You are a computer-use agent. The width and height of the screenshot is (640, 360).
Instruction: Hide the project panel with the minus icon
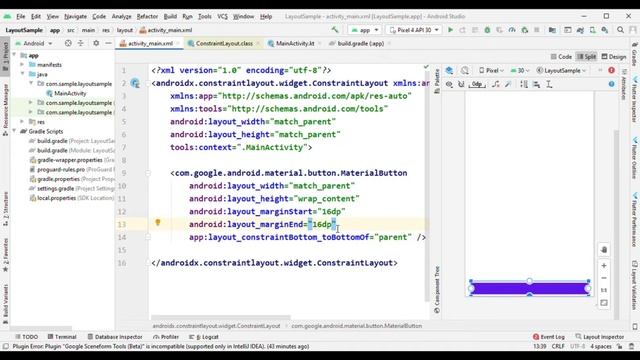coord(108,43)
